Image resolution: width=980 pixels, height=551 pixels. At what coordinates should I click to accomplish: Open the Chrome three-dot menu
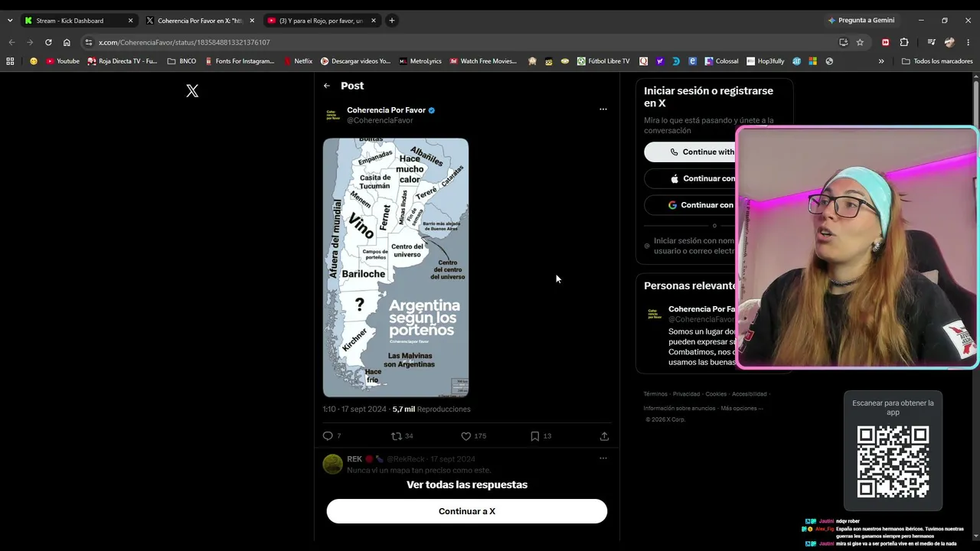[969, 42]
